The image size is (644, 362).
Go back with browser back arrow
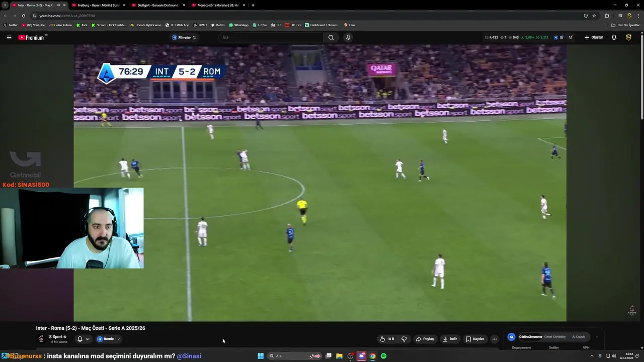click(x=5, y=16)
